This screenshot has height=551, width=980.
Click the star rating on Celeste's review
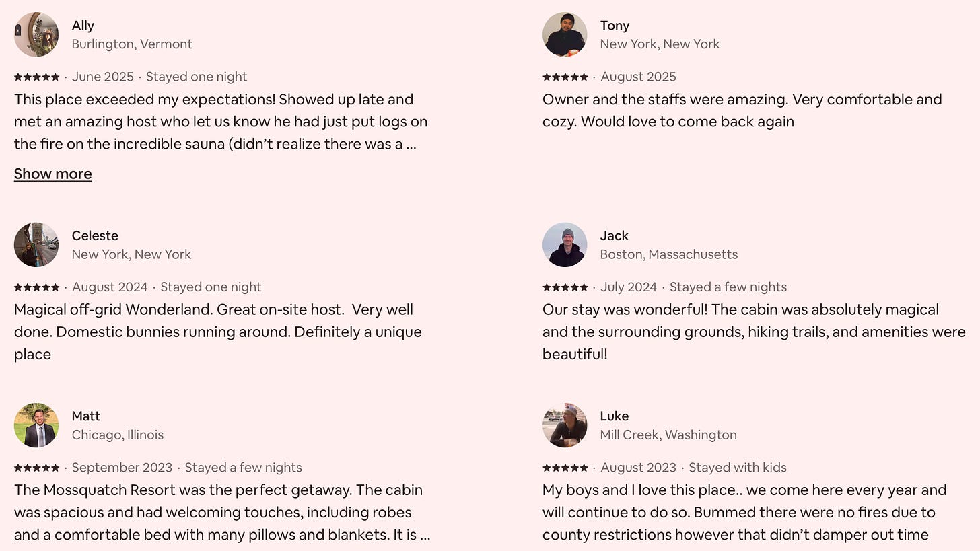click(37, 287)
